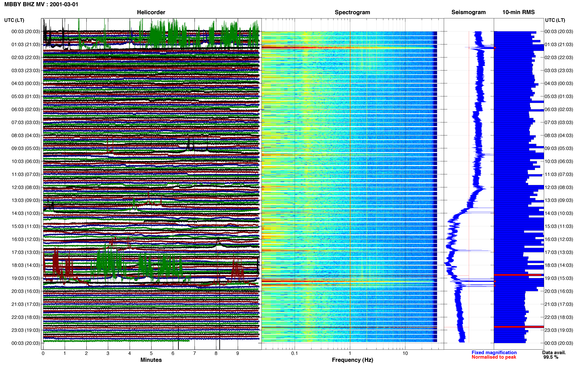Click the left '16:03 (12:03)' time label
588x368 pixels.
(x=26, y=239)
